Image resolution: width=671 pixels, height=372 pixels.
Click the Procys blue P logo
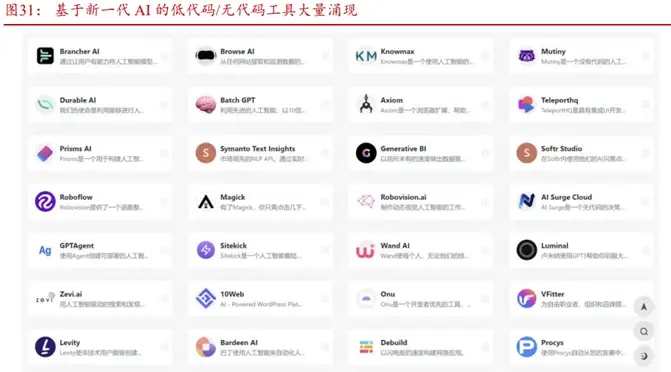[526, 347]
